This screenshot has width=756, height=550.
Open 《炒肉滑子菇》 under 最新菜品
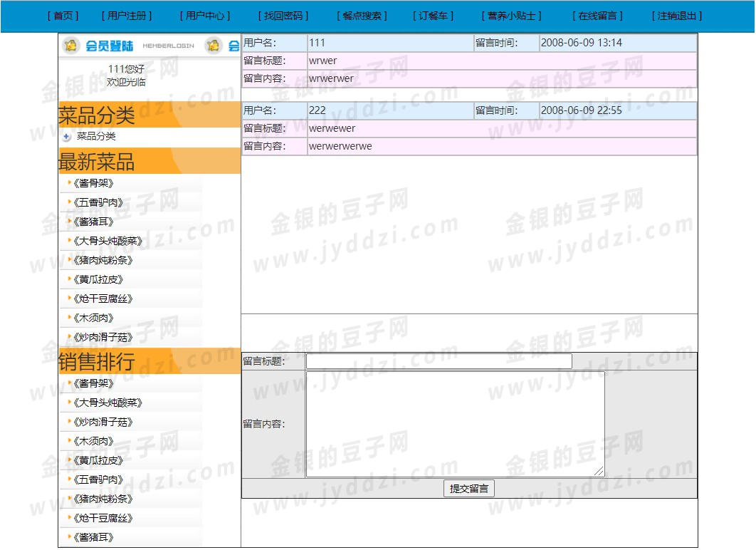(x=103, y=338)
